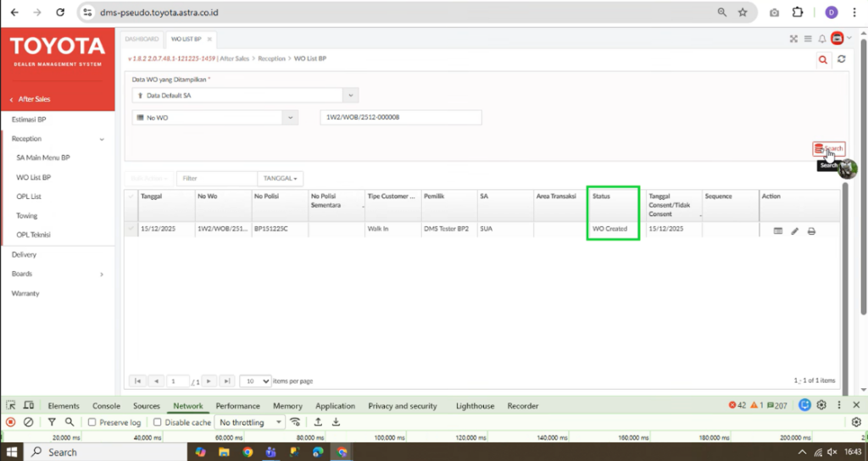868x461 pixels.
Task: Open the TANGGAL filter dropdown
Action: pos(281,179)
